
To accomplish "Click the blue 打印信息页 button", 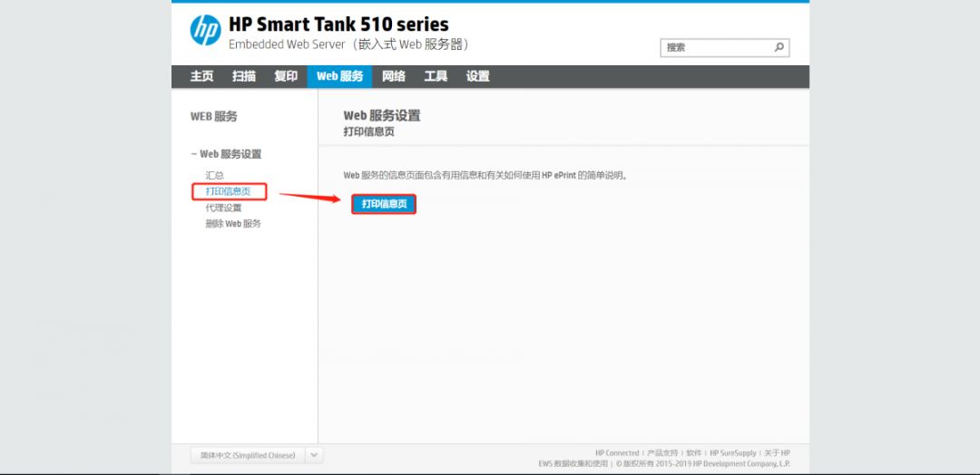I will [384, 203].
